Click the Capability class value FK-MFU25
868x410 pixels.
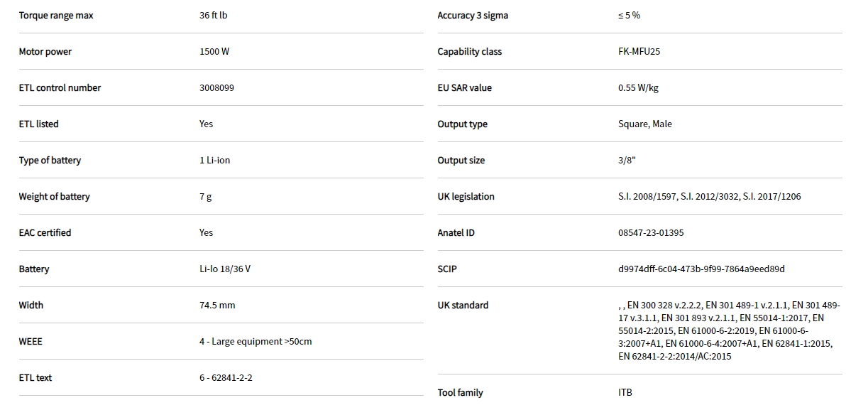[x=639, y=52]
